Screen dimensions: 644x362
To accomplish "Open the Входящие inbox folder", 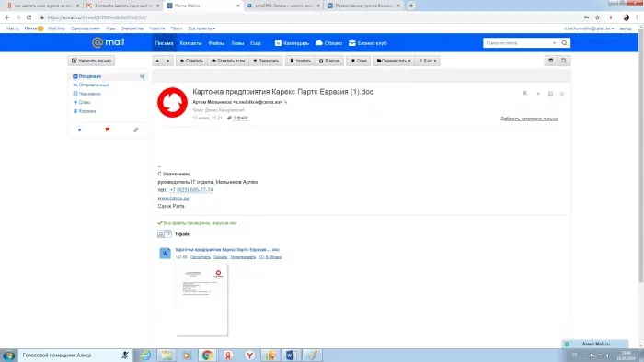I will tap(90, 76).
